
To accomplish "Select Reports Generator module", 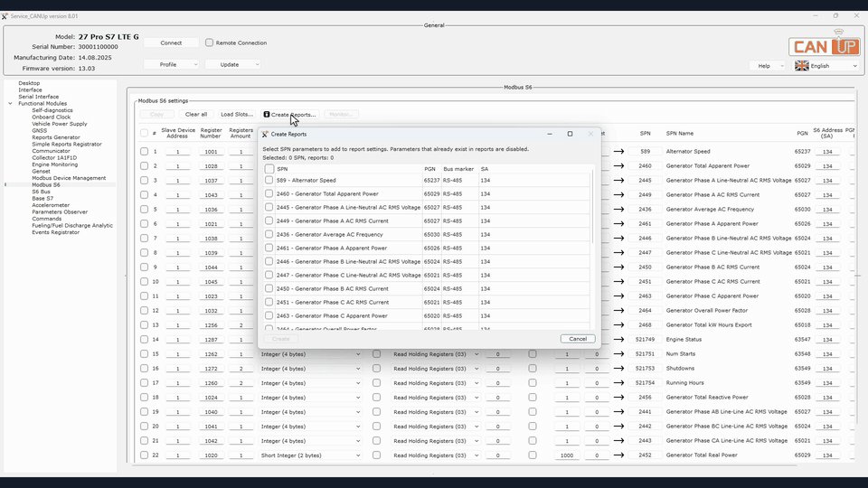I will [56, 137].
